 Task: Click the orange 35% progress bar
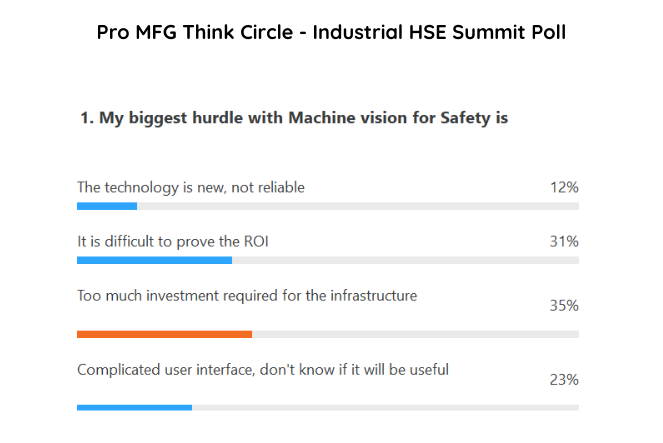[x=164, y=334]
